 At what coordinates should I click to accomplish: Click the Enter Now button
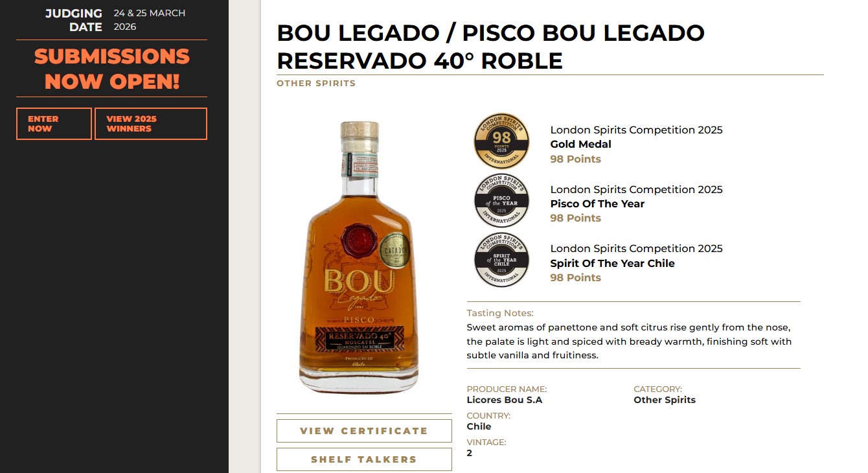[x=54, y=124]
